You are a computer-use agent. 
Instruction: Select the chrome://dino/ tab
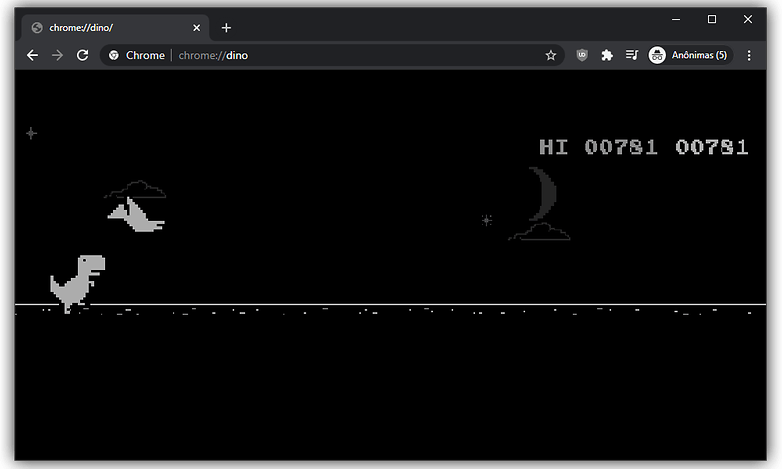tap(115, 28)
